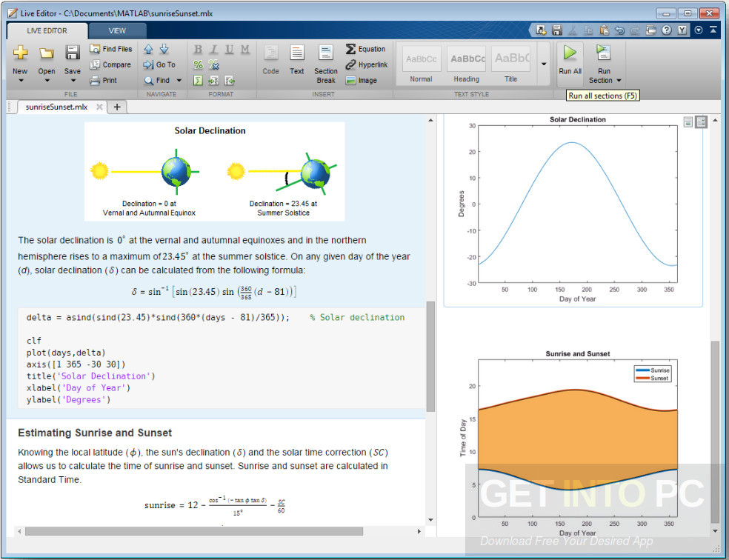
Task: Open the Open dropdown arrow
Action: coord(47,81)
